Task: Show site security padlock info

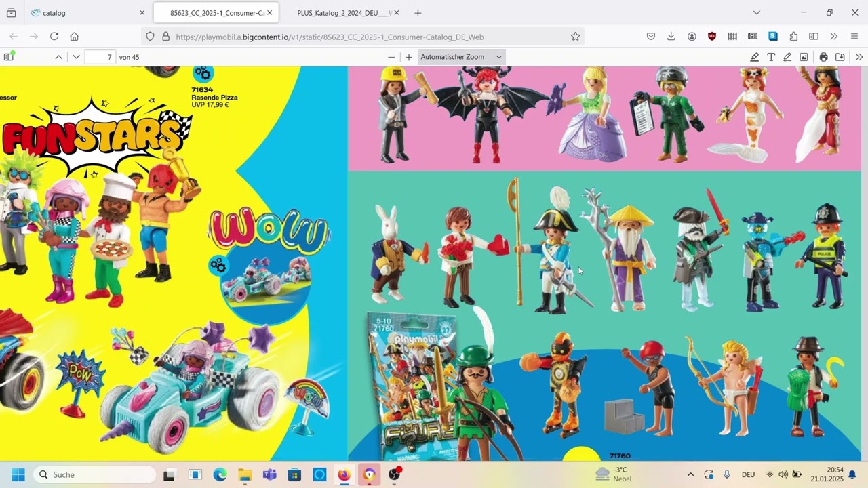Action: tap(165, 37)
